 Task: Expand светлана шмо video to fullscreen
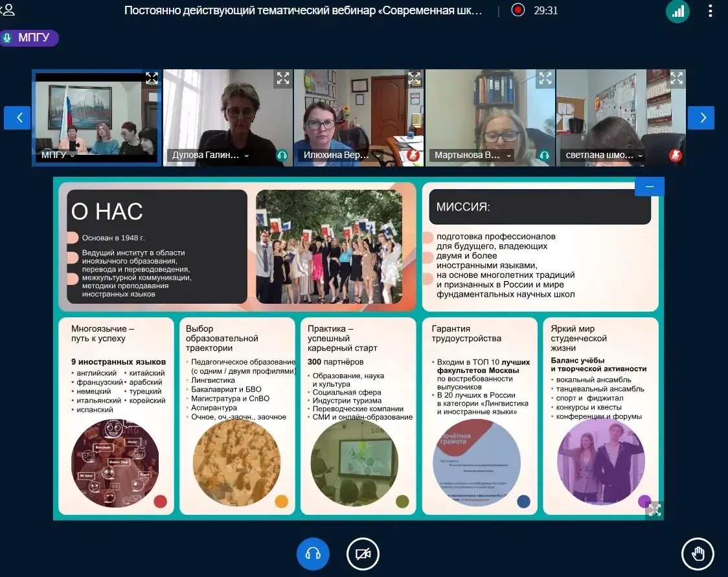tap(676, 78)
